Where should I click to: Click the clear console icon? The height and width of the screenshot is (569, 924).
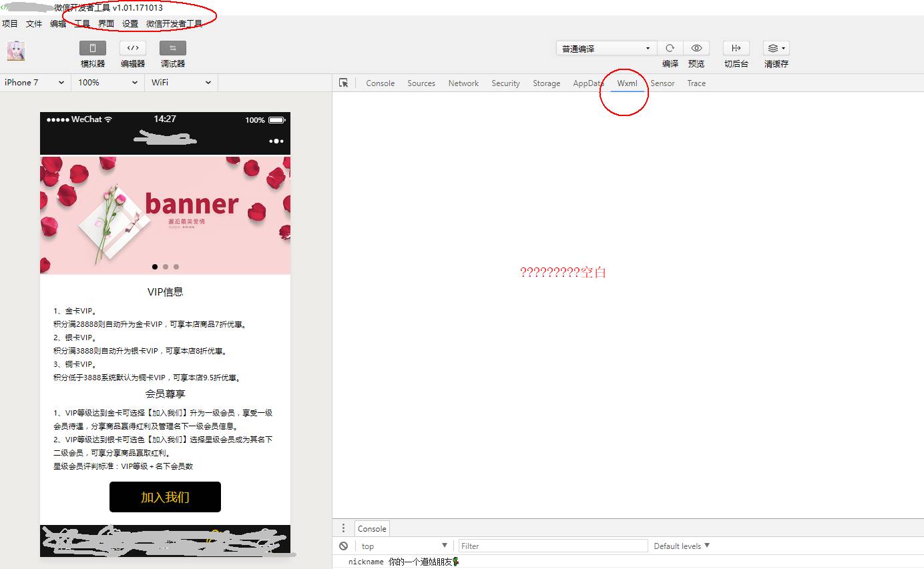point(343,546)
